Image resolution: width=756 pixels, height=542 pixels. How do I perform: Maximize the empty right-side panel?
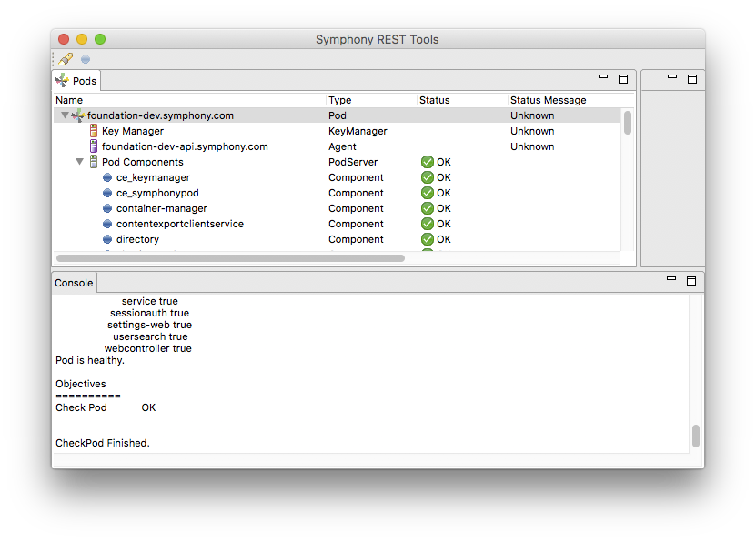(692, 79)
